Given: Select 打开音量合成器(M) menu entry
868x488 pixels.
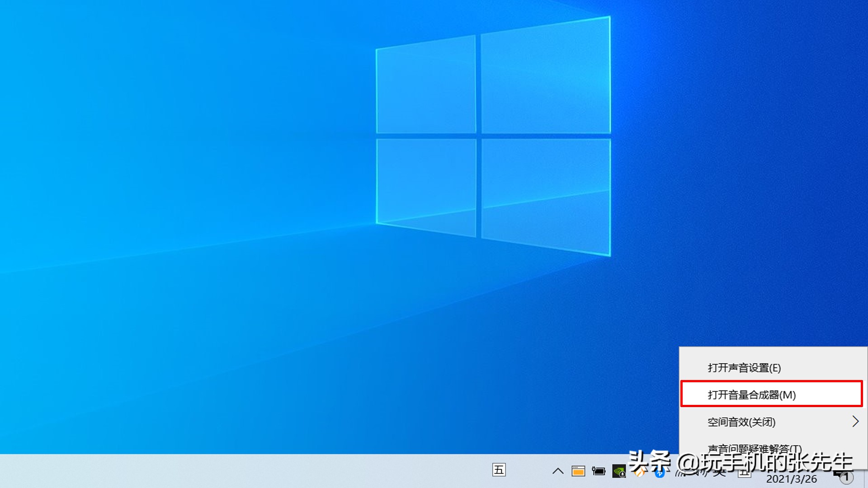Looking at the screenshot, I should 751,394.
